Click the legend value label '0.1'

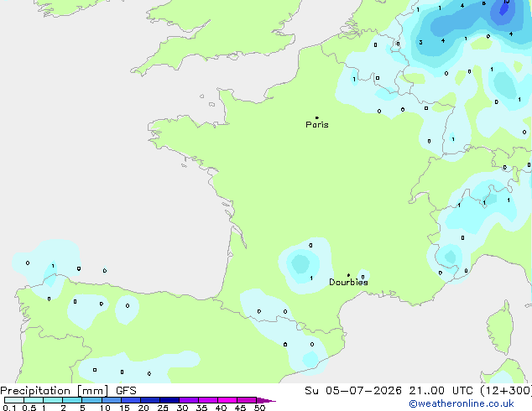(x=9, y=408)
